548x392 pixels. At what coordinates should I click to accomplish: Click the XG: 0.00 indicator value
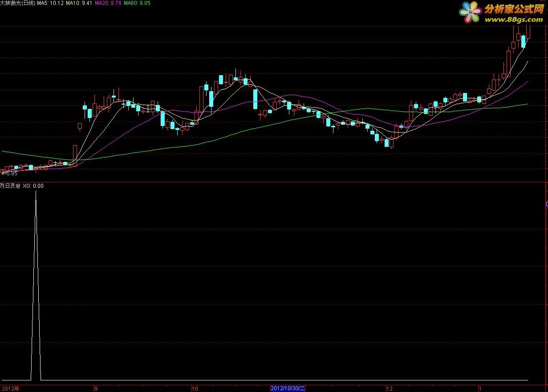tap(33, 186)
